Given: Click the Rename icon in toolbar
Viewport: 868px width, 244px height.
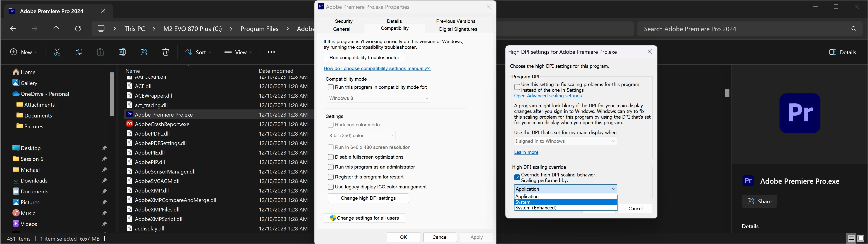Looking at the screenshot, I should pos(122,52).
